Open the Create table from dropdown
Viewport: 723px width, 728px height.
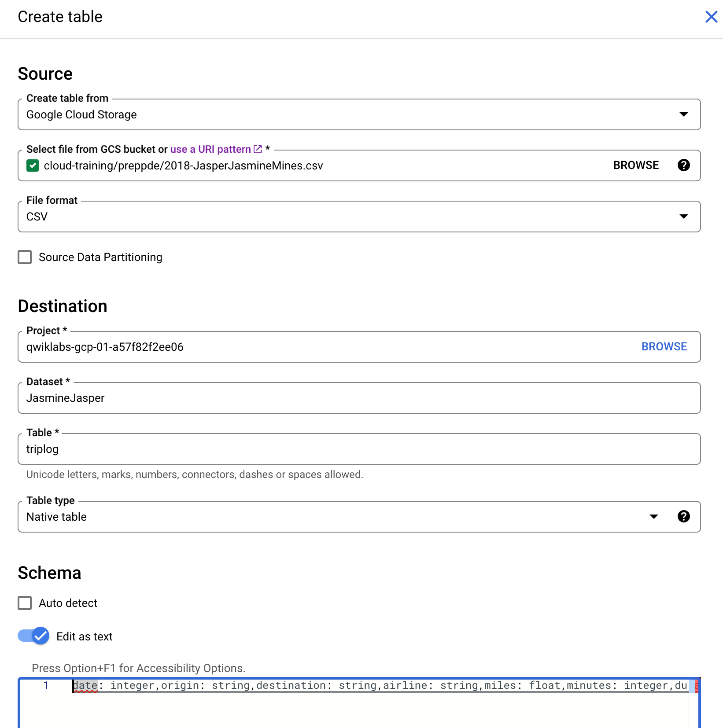click(359, 114)
